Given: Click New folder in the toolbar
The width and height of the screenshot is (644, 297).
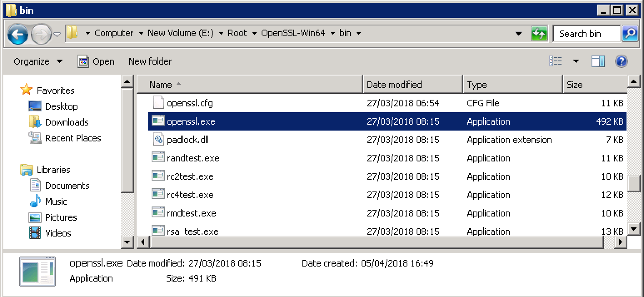Looking at the screenshot, I should click(150, 61).
